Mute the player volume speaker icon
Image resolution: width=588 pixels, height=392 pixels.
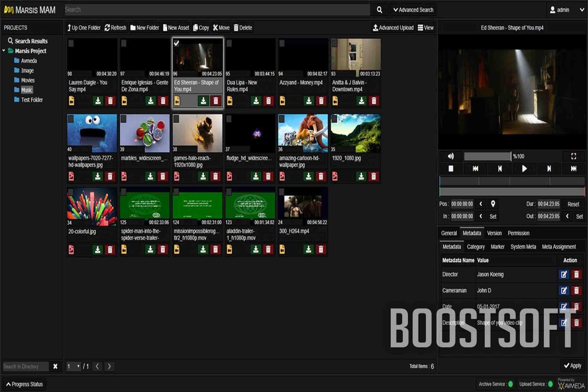451,156
